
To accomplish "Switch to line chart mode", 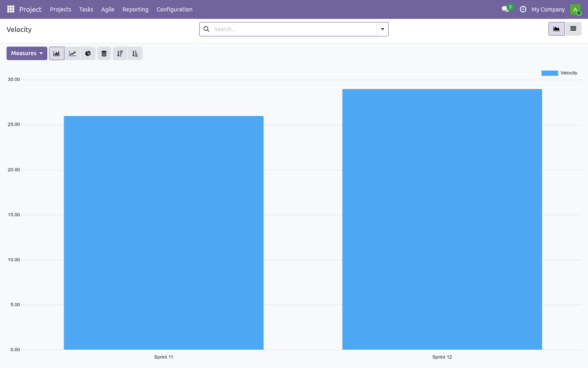I will click(73, 54).
